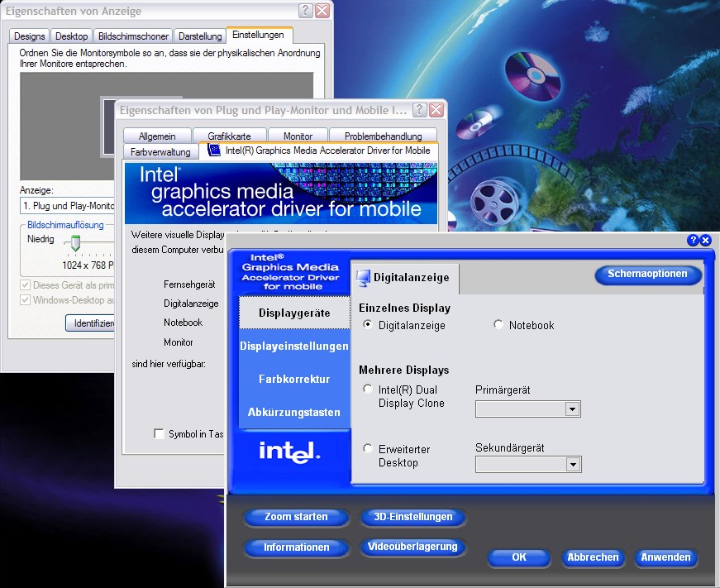The height and width of the screenshot is (588, 720).
Task: Click the Intel logo in sidebar
Action: click(290, 452)
